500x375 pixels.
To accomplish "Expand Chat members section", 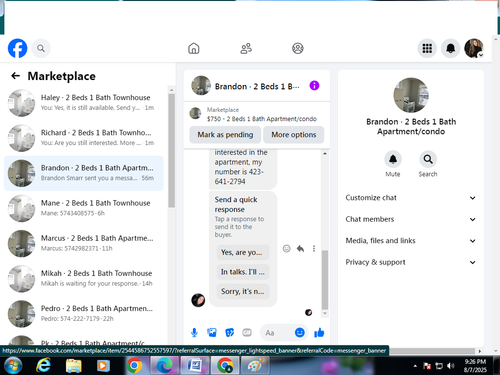I will (x=411, y=219).
